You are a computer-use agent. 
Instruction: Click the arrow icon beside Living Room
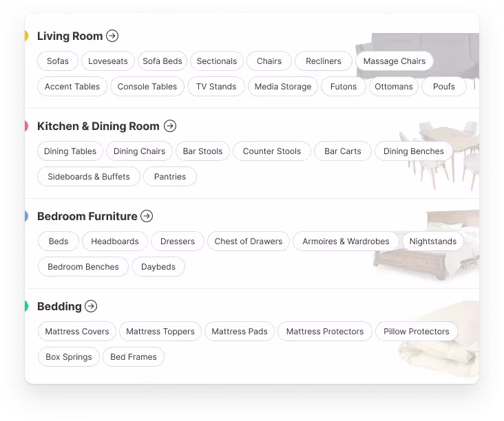point(112,36)
